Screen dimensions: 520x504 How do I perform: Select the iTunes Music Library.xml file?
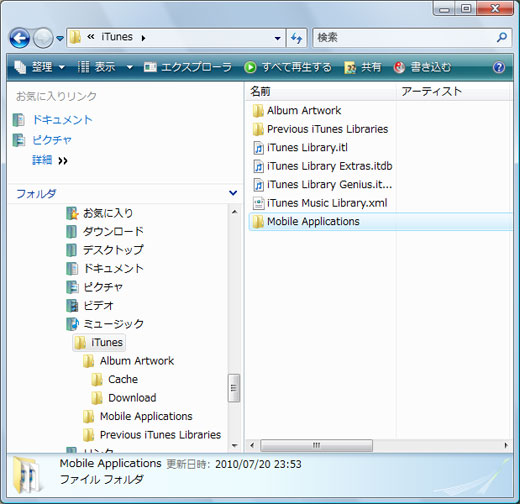[320, 203]
